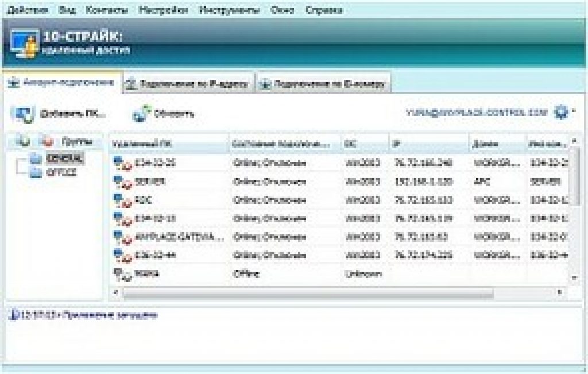Image resolution: width=588 pixels, height=374 pixels.
Task: Click the APC domain cell
Action: point(482,182)
